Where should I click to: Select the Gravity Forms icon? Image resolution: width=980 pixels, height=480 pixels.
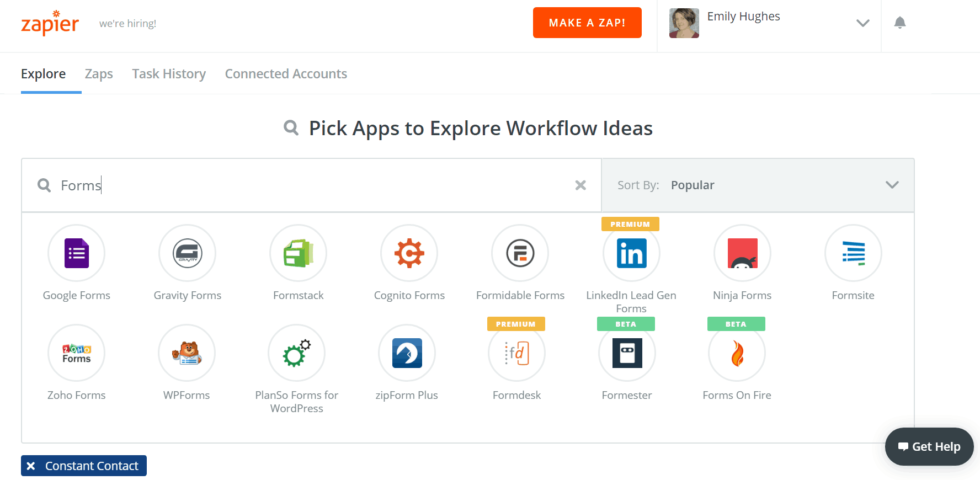[x=188, y=253]
